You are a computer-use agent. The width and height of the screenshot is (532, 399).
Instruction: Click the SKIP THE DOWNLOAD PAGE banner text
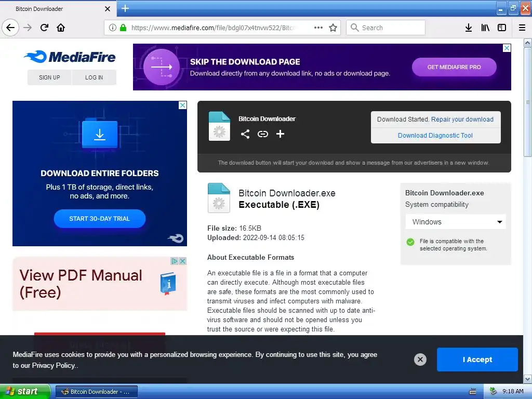tap(245, 62)
